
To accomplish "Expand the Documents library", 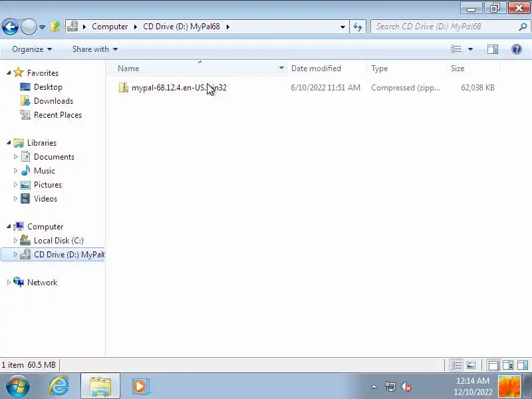I will [15, 156].
